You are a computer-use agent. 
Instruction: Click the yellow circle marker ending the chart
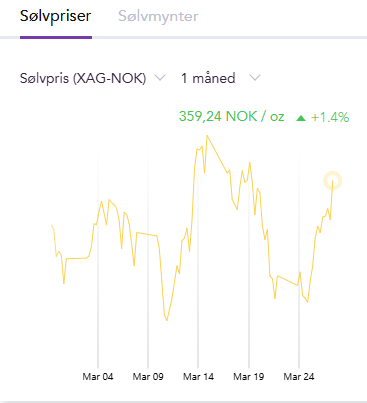tap(333, 181)
